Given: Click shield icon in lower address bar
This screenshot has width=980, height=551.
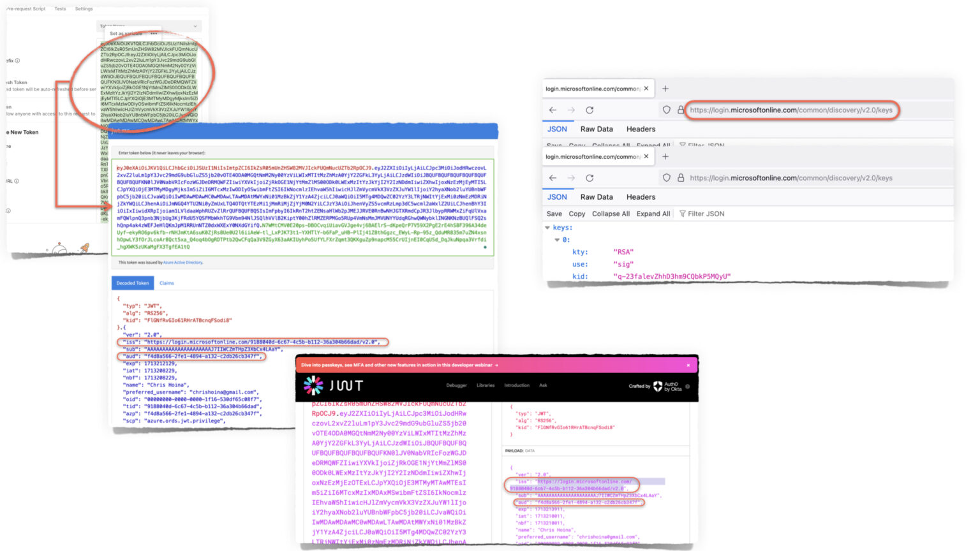Looking at the screenshot, I should pyautogui.click(x=666, y=178).
